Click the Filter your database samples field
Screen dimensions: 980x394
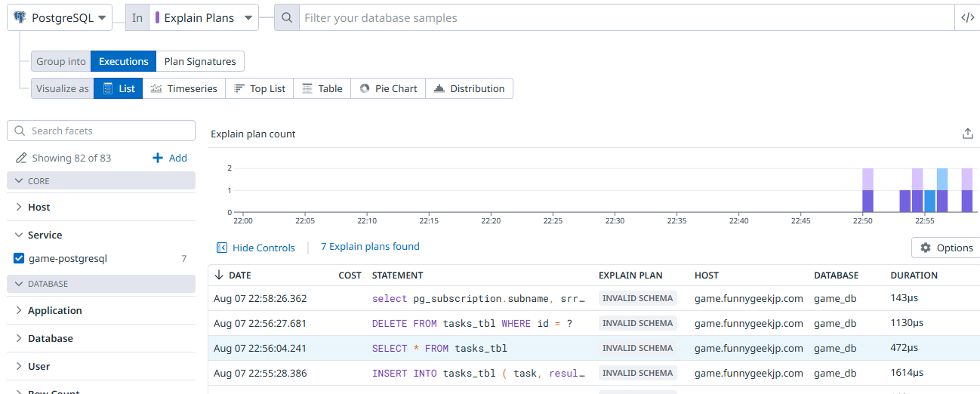tap(627, 17)
